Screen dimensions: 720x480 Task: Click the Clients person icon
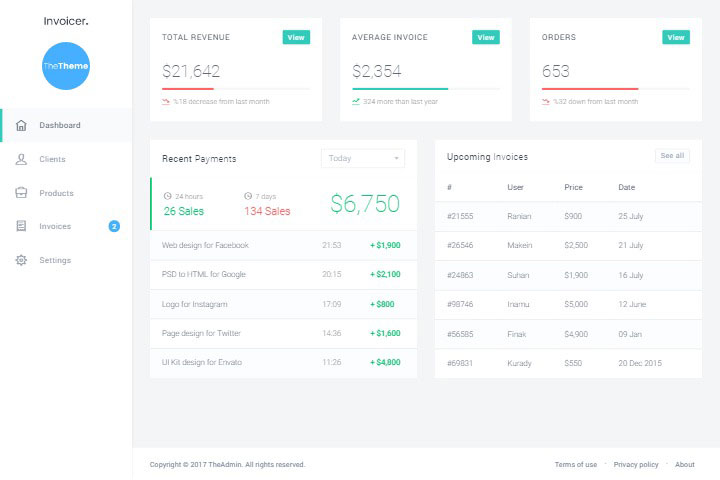pos(21,159)
